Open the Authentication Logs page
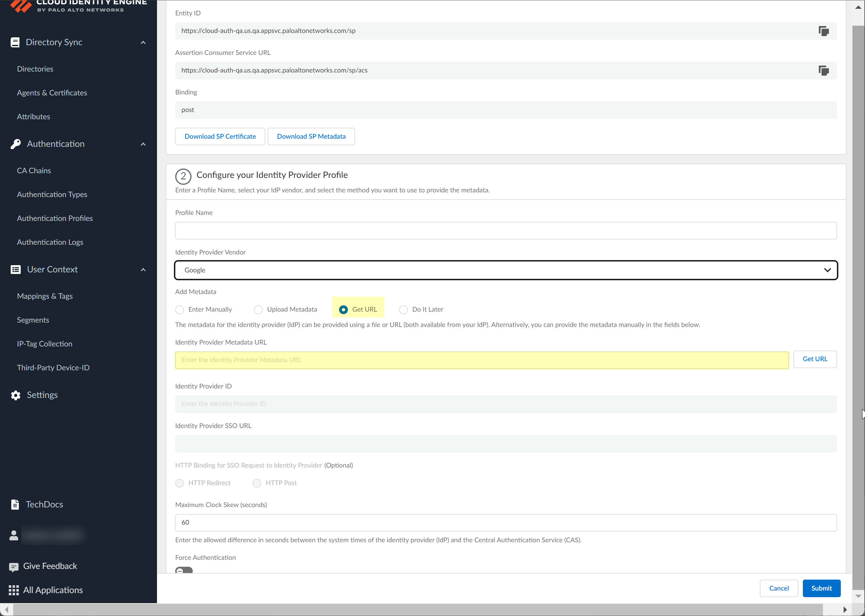 [x=50, y=242]
